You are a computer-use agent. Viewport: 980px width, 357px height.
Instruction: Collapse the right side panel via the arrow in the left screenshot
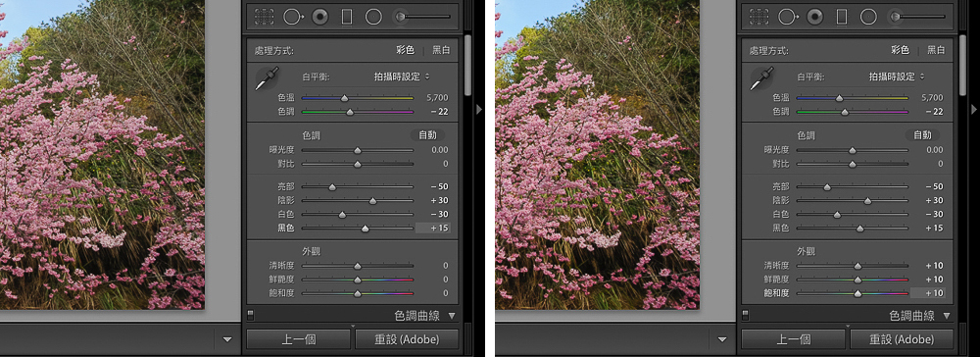click(479, 110)
